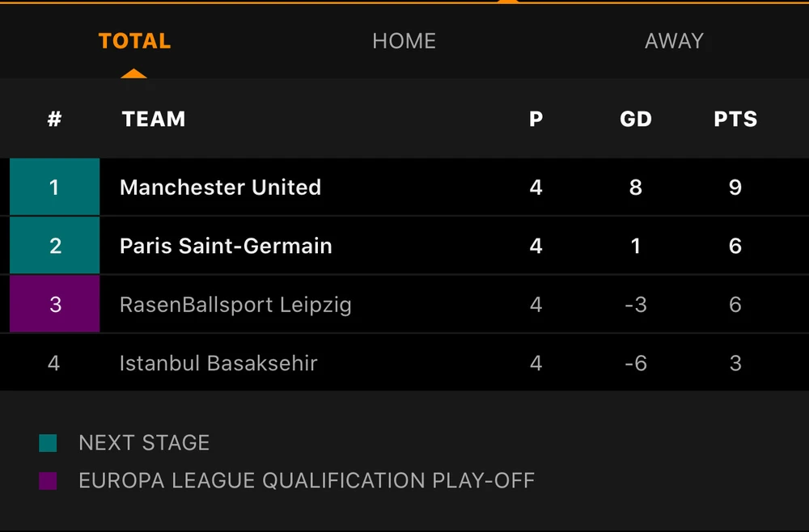
Task: Click the Manchester United team name
Action: tap(220, 188)
